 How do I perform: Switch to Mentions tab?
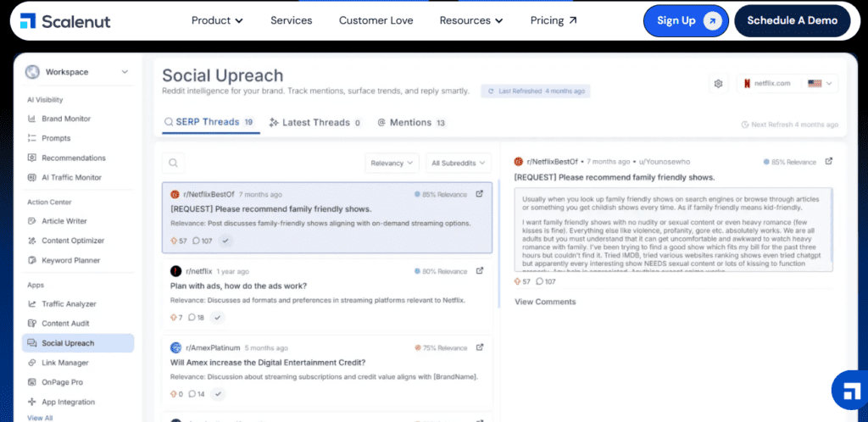click(x=413, y=123)
